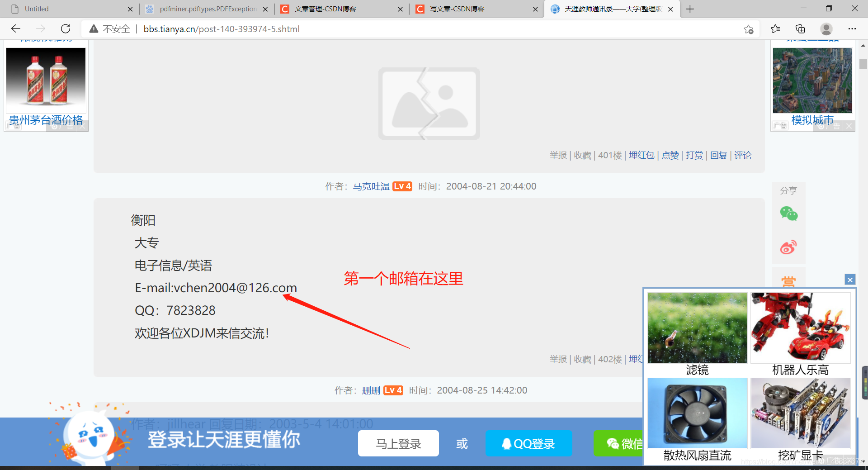Screen dimensions: 868x470
Task: Click the 马上登录 button
Action: [398, 443]
